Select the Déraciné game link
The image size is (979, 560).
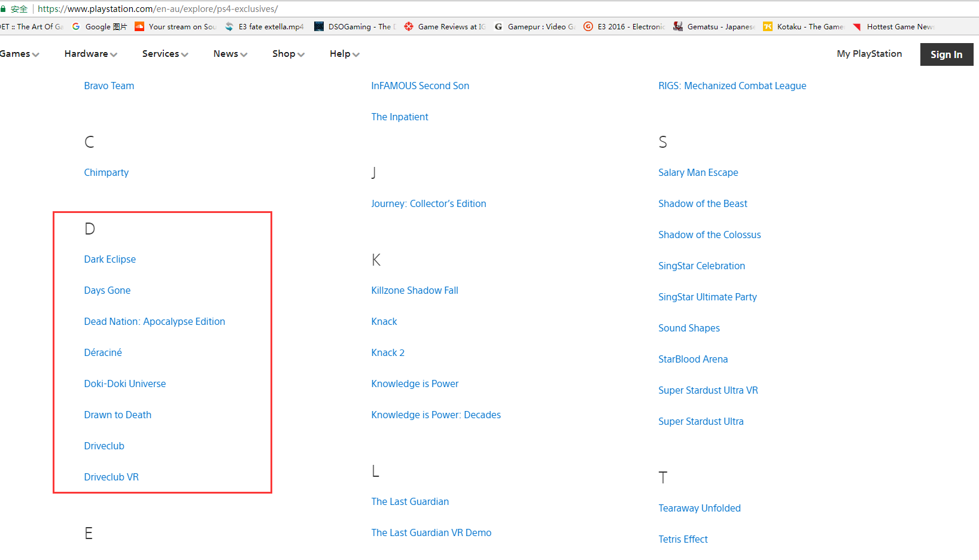click(103, 352)
